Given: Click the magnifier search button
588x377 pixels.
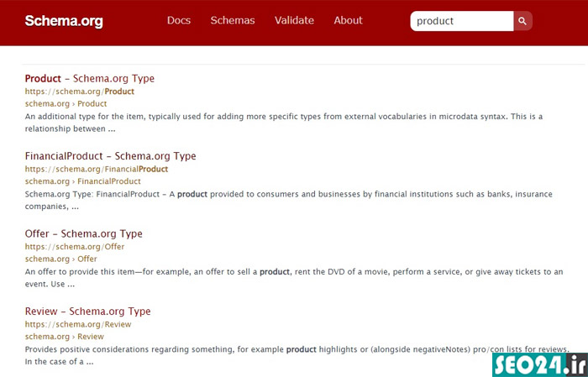Looking at the screenshot, I should 522,21.
